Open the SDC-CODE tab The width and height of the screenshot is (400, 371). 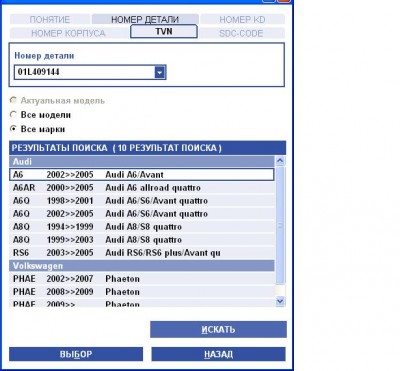[x=241, y=33]
